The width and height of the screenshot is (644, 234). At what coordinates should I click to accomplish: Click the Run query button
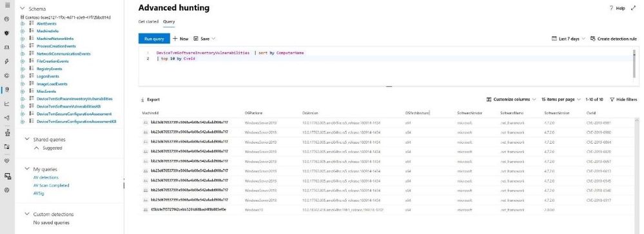point(154,39)
